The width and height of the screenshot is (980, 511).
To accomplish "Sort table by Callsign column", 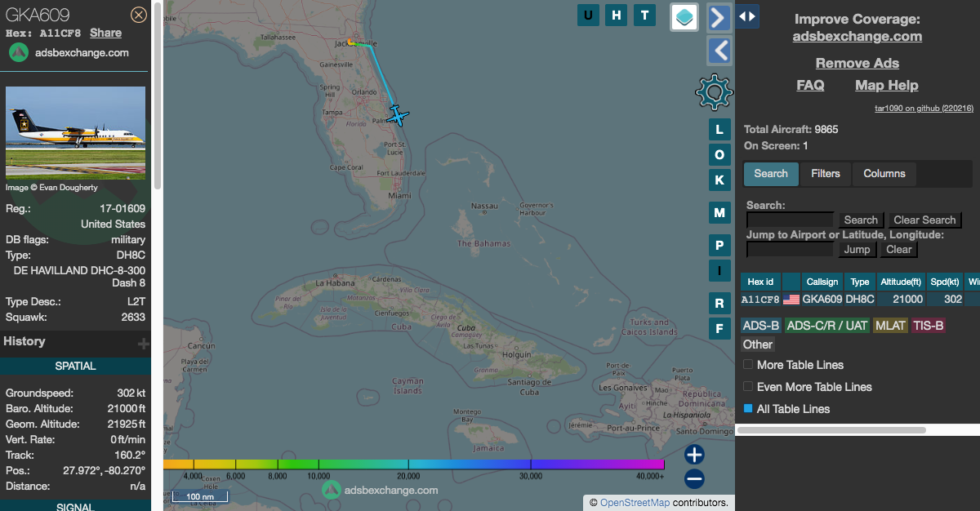I will pyautogui.click(x=822, y=282).
